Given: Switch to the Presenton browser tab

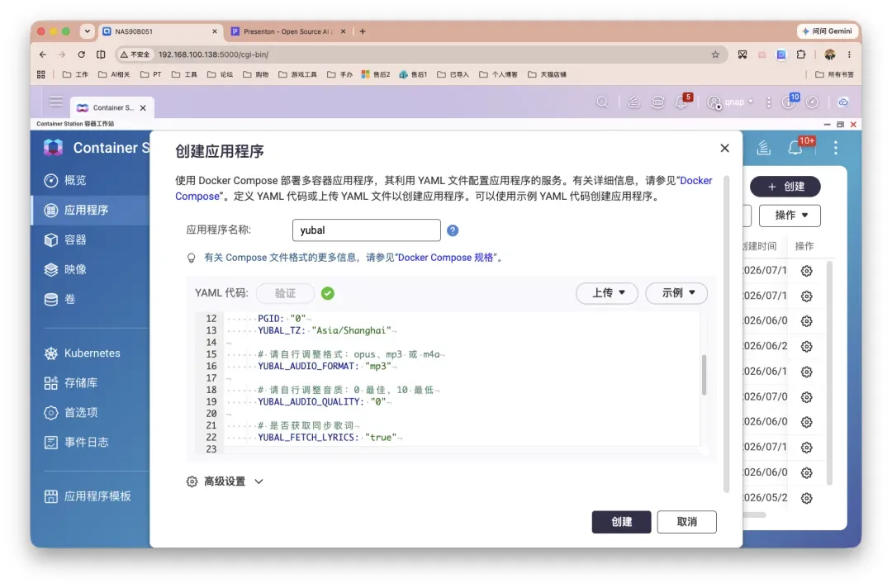Looking at the screenshot, I should (289, 31).
